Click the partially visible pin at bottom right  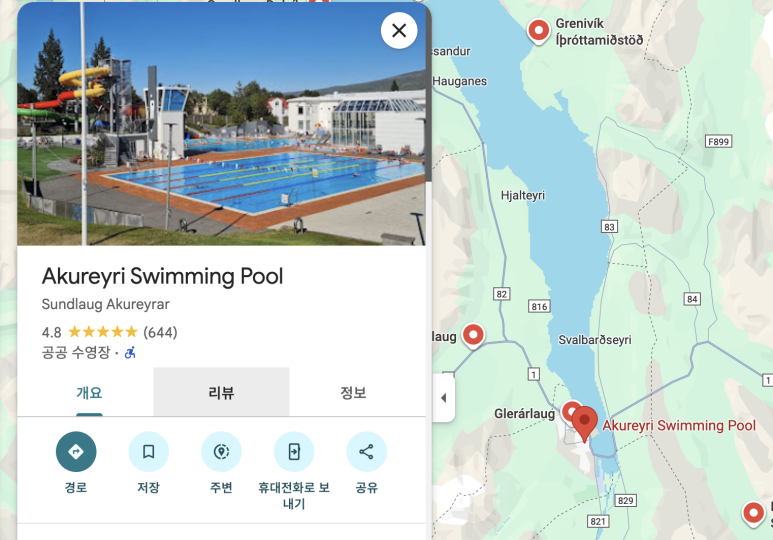pos(753,513)
